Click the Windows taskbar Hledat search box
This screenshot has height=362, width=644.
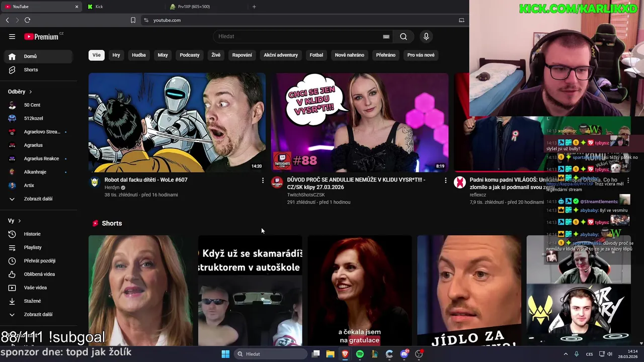pos(271,354)
